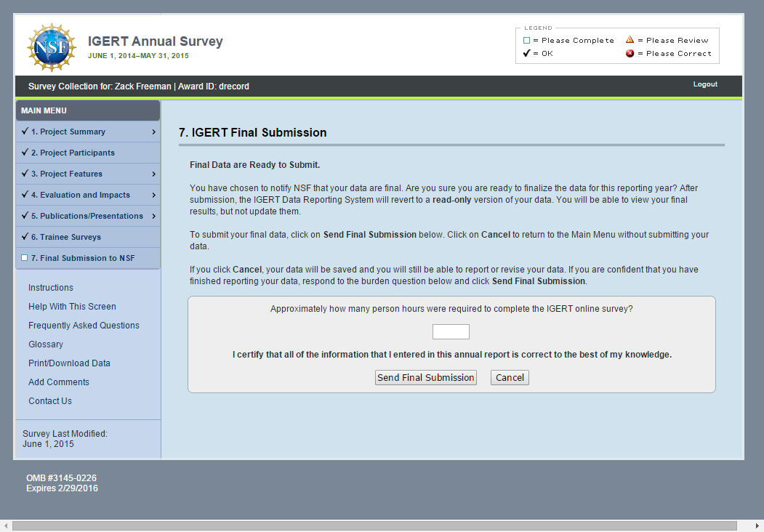Viewport: 764px width, 532px height.
Task: Expand the Project Summary submenu arrow
Action: click(153, 132)
